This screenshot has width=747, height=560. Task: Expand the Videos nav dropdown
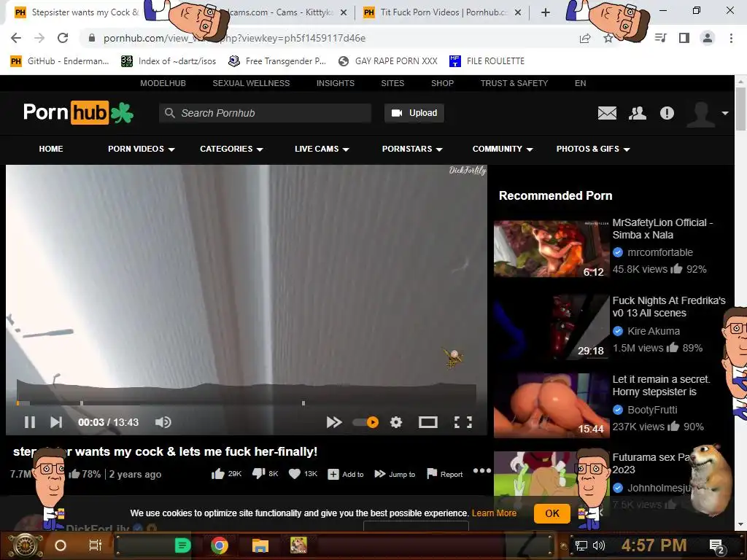click(141, 149)
